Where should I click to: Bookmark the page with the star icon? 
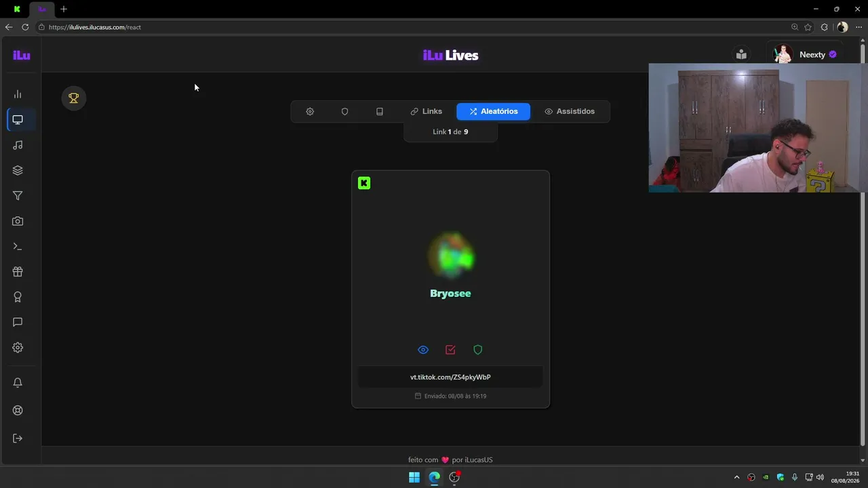(808, 27)
